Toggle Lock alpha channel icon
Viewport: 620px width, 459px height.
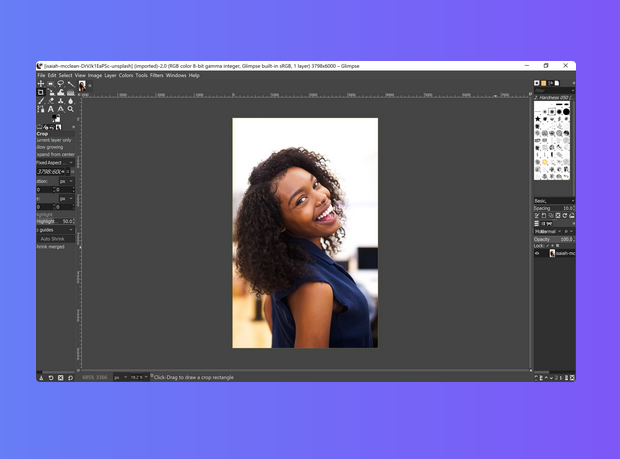click(558, 246)
